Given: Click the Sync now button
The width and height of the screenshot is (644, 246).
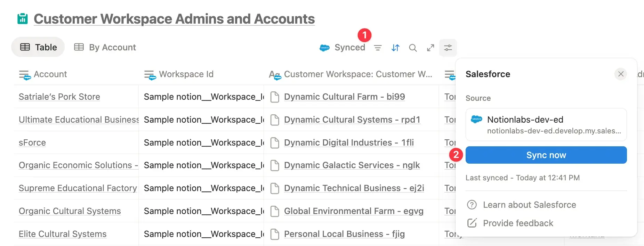Looking at the screenshot, I should click(546, 155).
